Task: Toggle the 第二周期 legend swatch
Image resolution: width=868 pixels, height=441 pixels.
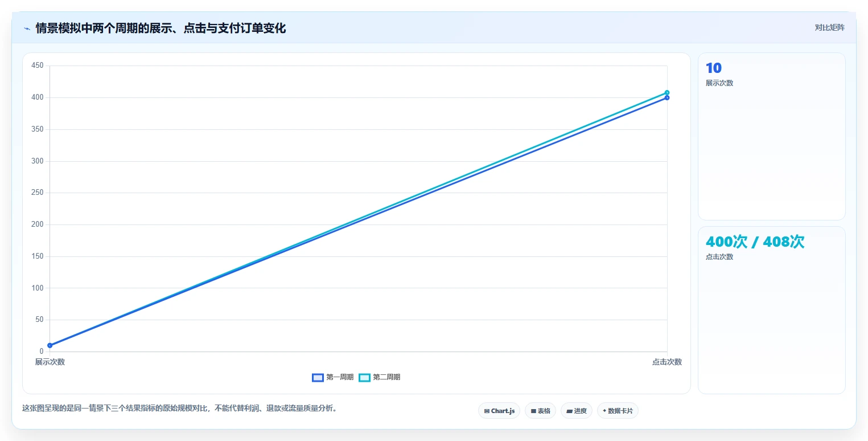Action: click(364, 377)
